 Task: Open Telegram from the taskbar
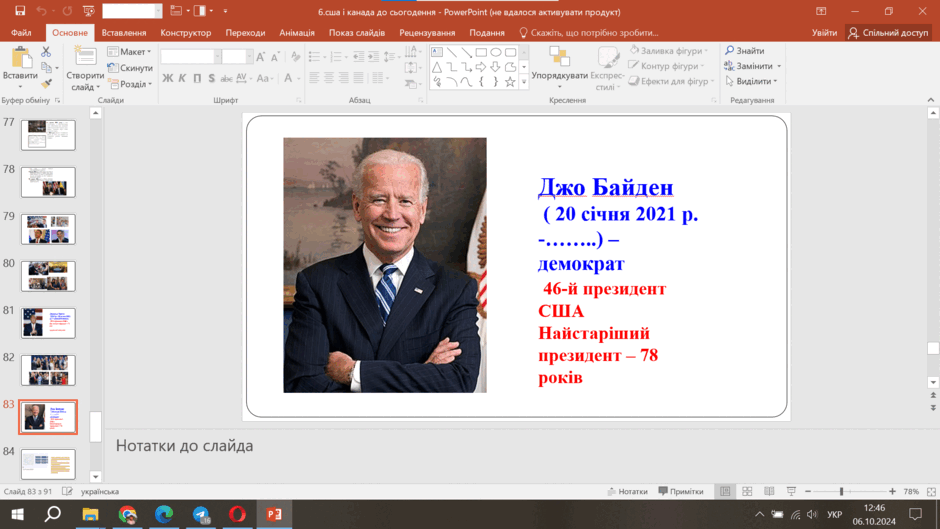point(201,514)
